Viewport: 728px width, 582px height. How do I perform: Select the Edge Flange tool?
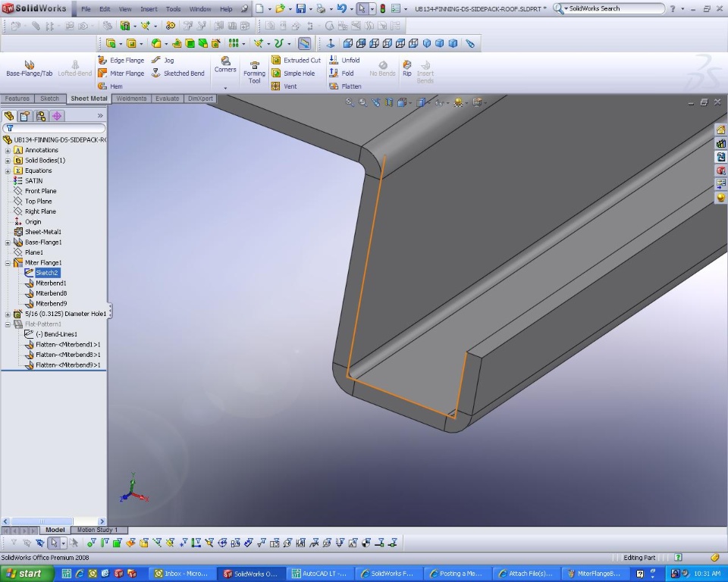click(121, 61)
